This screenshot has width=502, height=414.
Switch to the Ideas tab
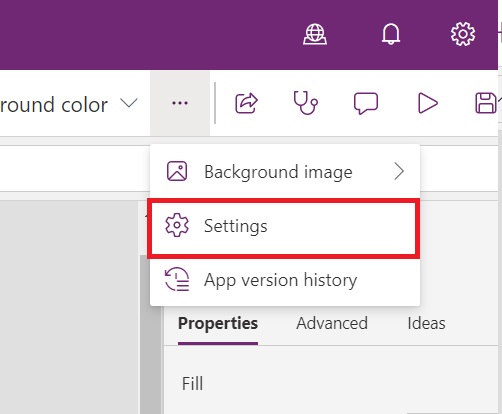point(426,323)
